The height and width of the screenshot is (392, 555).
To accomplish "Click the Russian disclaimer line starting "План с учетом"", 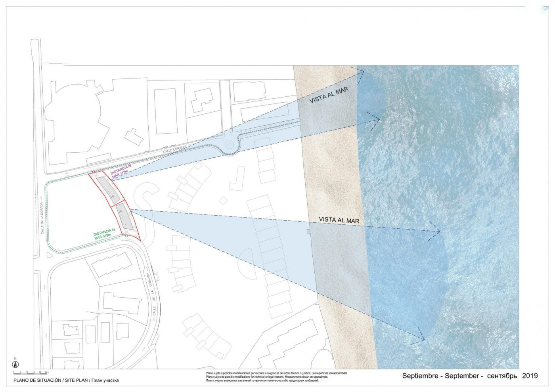I will [262, 381].
